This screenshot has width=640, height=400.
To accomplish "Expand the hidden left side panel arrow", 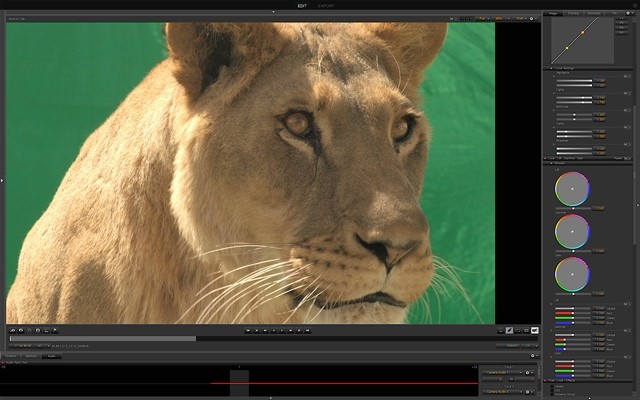I will pyautogui.click(x=2, y=180).
